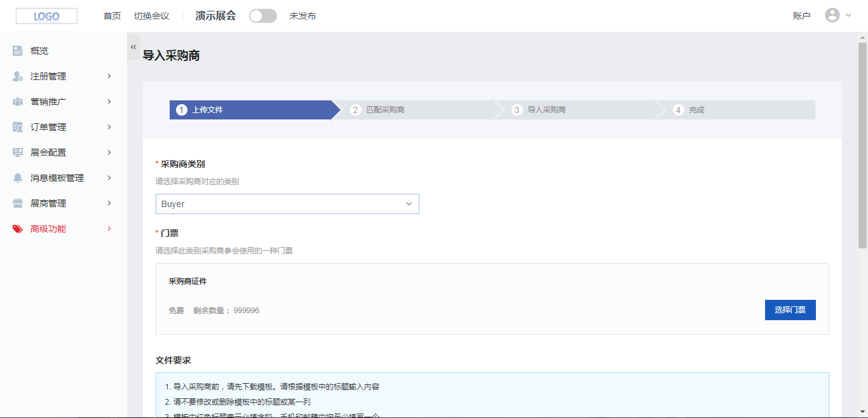Click the red 高级功能 tag icon
Image resolution: width=868 pixels, height=418 pixels.
click(x=18, y=229)
